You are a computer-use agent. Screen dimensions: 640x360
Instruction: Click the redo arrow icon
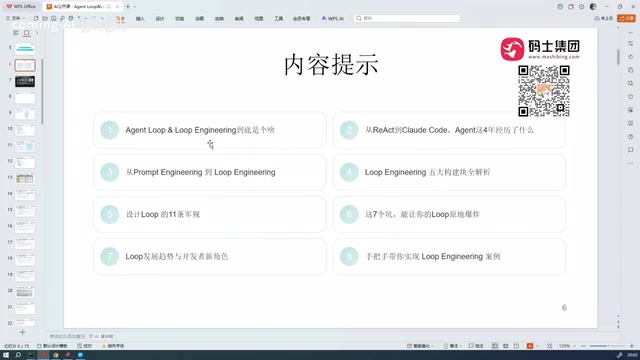(x=93, y=18)
